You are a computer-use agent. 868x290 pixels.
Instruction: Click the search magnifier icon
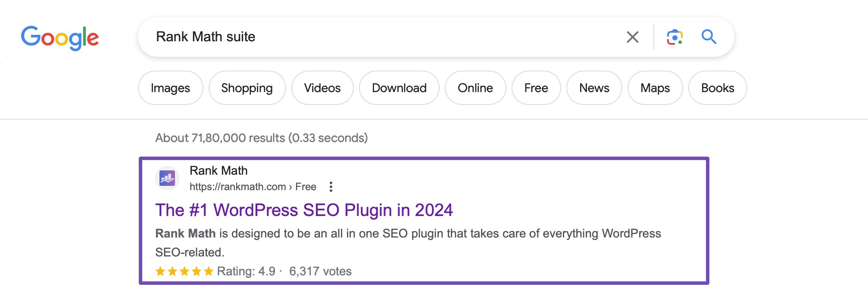click(x=709, y=37)
